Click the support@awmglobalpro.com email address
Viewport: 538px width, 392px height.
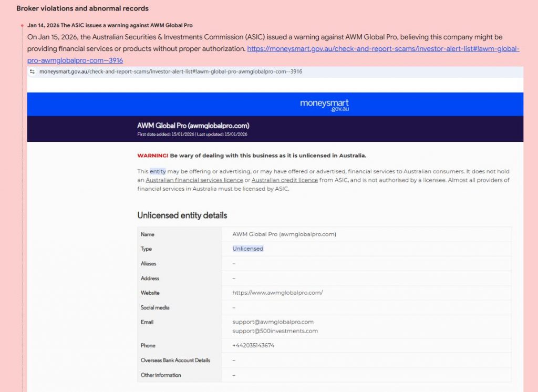coord(273,322)
